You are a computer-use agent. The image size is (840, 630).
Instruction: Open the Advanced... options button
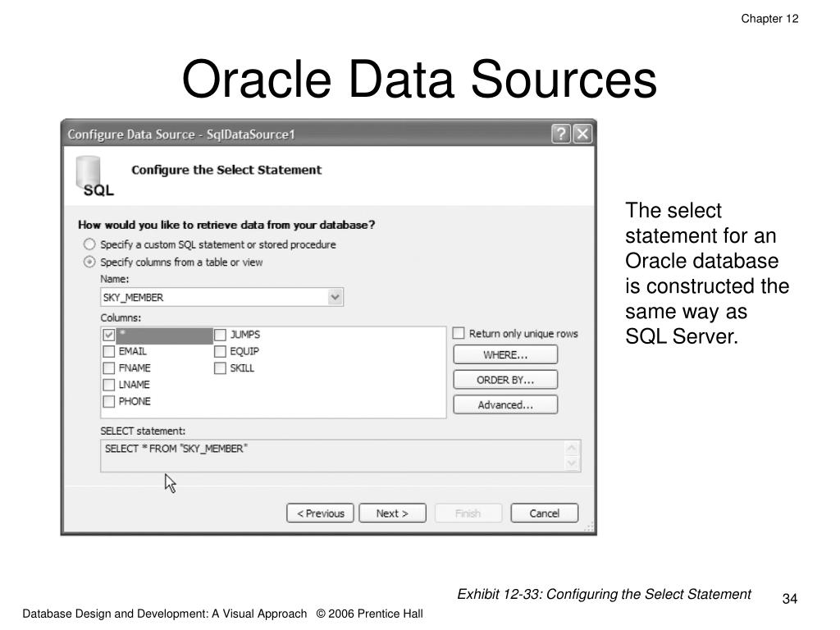tap(505, 404)
